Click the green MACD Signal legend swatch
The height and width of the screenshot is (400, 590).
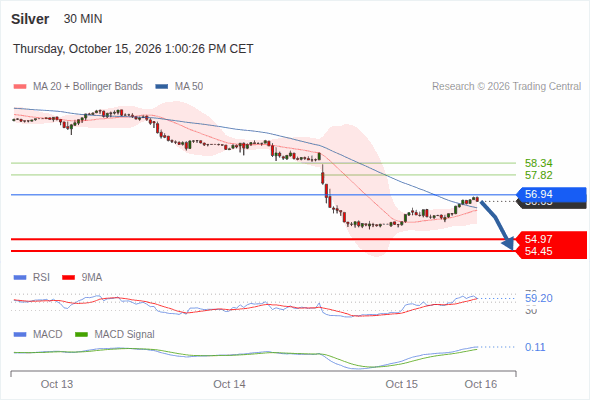[x=81, y=335]
